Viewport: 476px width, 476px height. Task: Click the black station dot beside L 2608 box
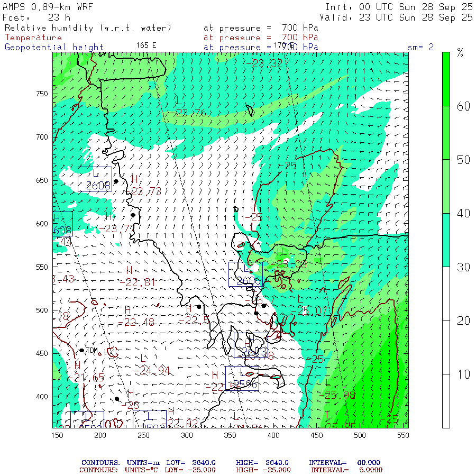[x=116, y=181]
